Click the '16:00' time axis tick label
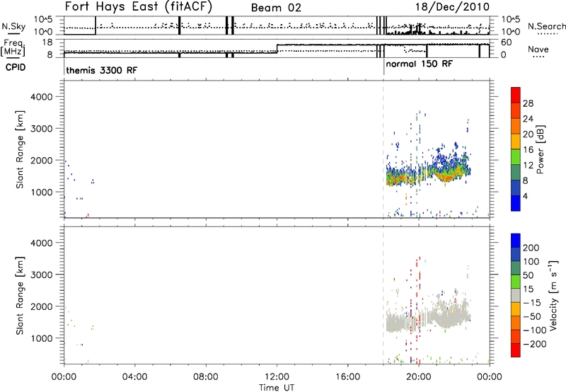Screen dimensions: 566x392 [x=347, y=377]
